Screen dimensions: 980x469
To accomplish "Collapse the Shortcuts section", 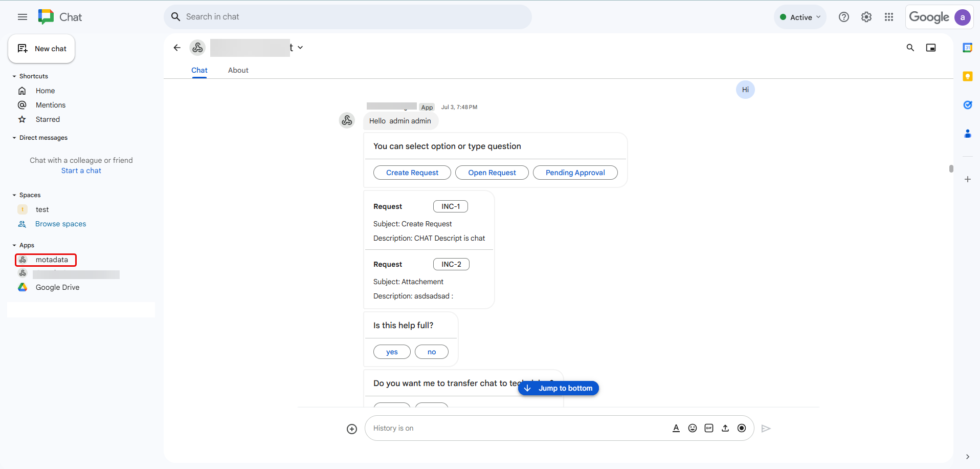I will coord(13,76).
